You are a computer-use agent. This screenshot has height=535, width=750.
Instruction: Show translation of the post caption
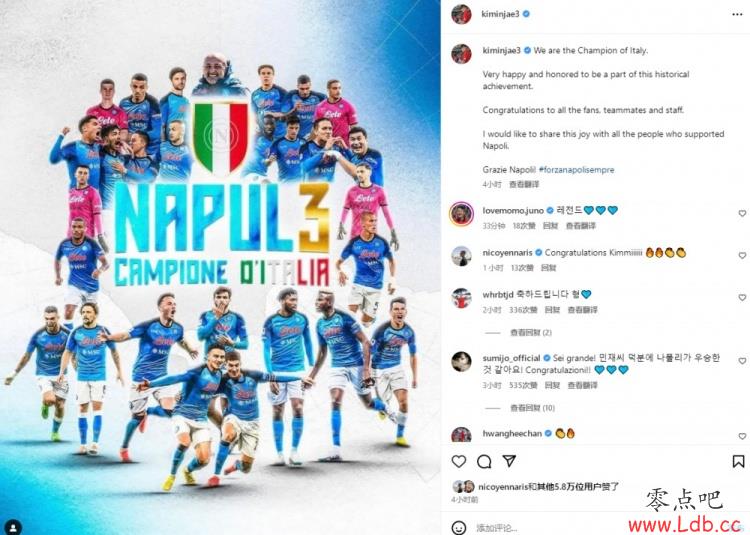coord(524,184)
